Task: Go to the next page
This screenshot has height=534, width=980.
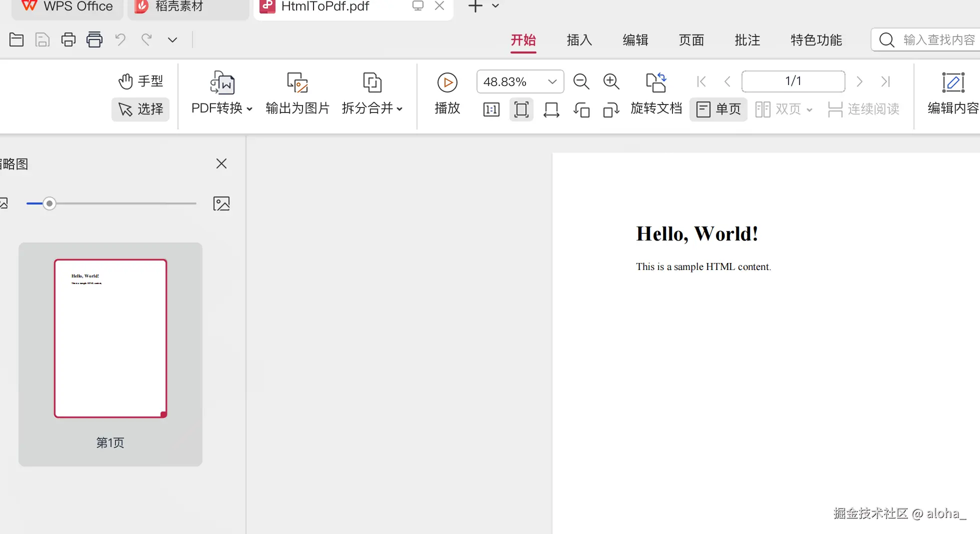Action: [x=859, y=81]
